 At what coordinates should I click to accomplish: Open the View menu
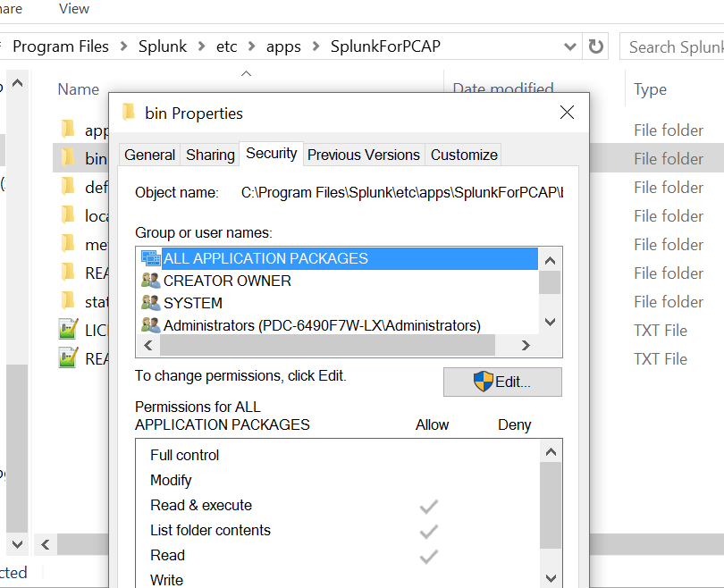(x=73, y=9)
